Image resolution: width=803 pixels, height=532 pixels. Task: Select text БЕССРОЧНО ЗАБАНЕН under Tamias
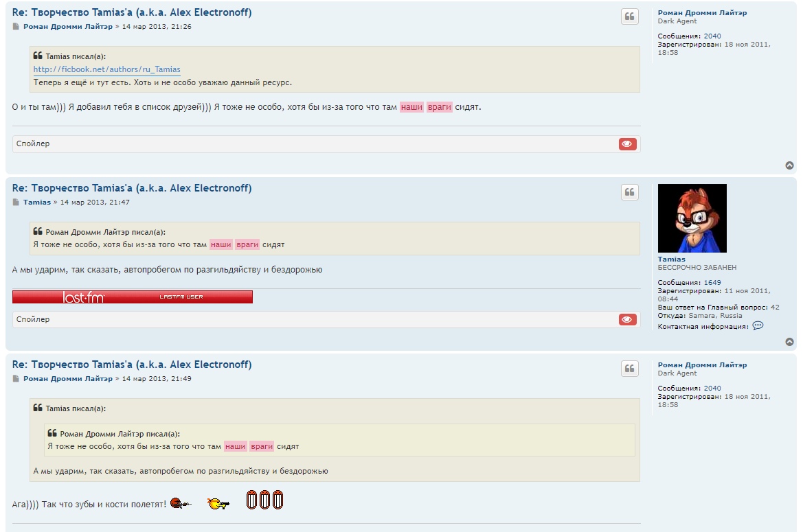coord(697,267)
